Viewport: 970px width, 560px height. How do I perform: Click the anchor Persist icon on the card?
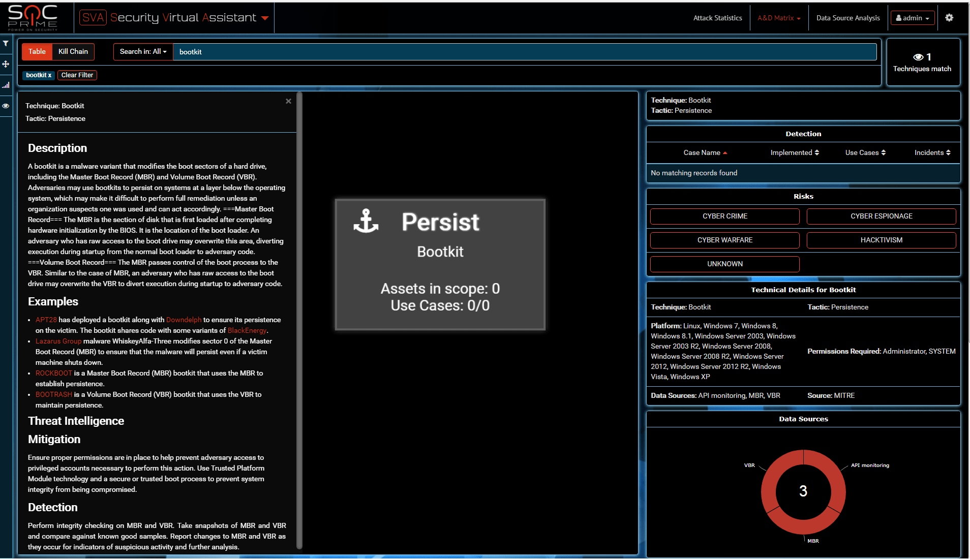coord(366,222)
